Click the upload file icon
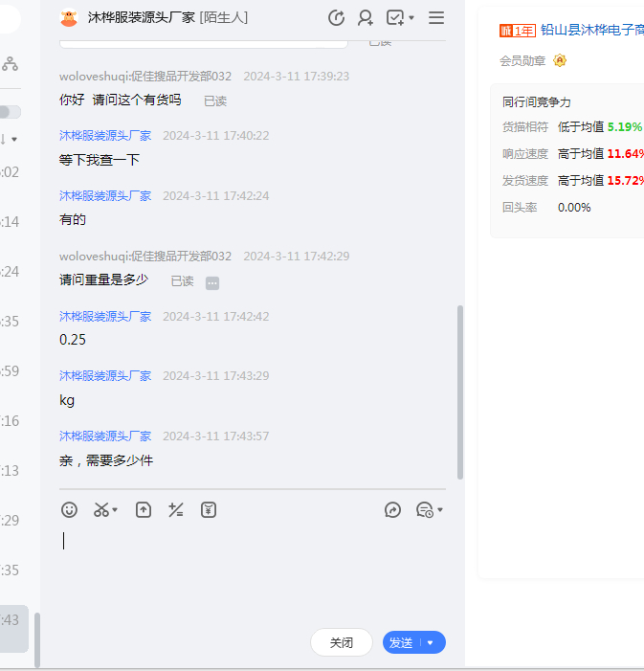 tap(143, 510)
